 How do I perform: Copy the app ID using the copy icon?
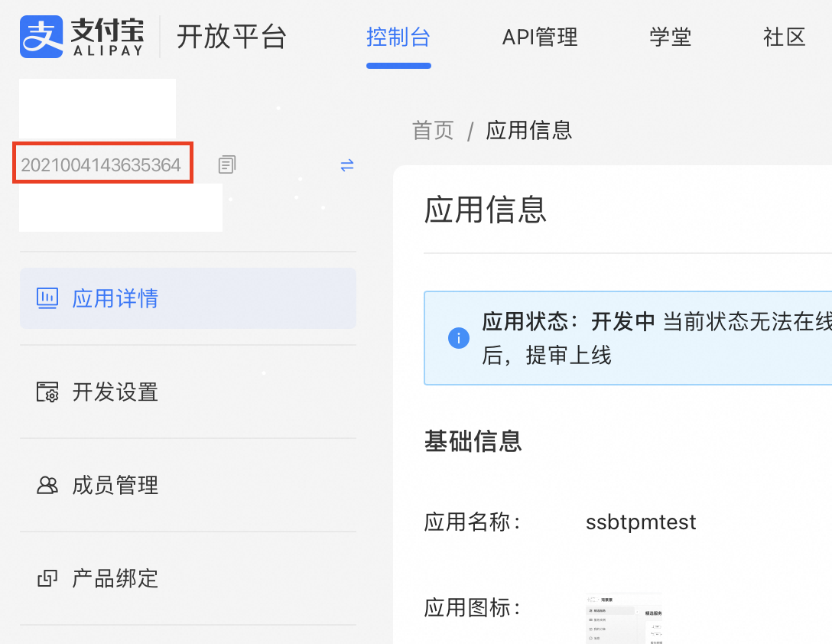pos(226,164)
